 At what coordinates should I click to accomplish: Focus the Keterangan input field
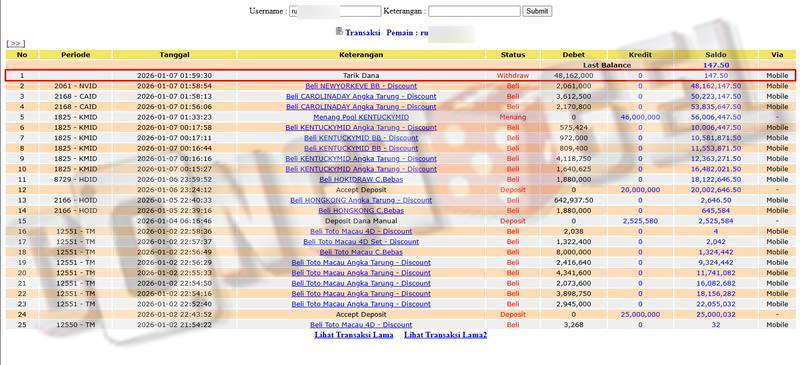474,11
